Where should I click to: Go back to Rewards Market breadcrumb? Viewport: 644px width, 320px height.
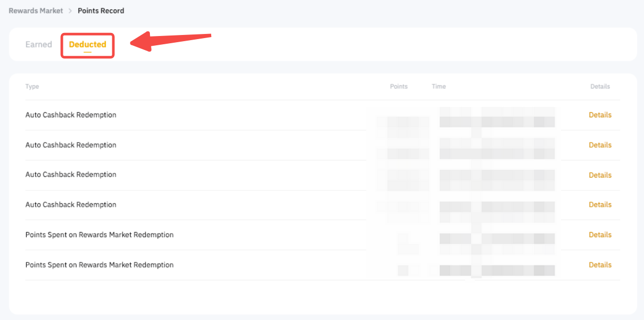pos(36,11)
